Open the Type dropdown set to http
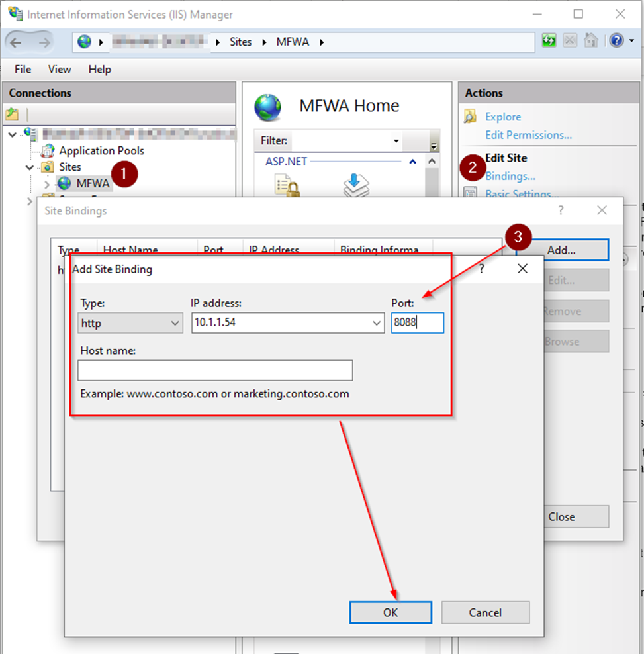 click(130, 323)
